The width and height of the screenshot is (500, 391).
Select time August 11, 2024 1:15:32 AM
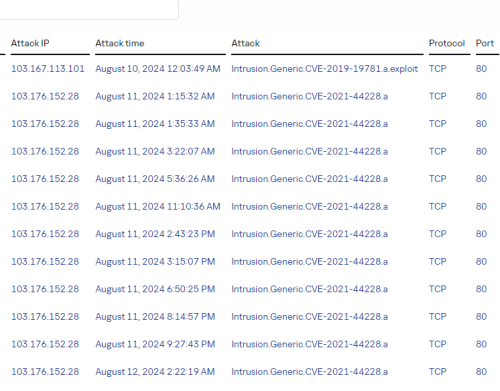[155, 96]
